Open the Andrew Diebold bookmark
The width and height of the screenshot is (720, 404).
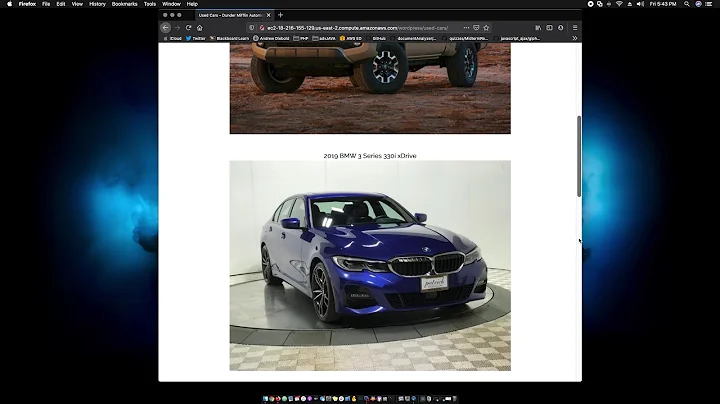point(271,39)
